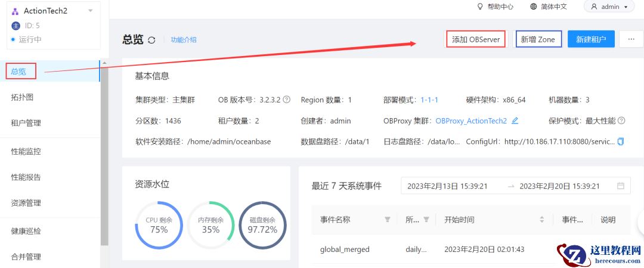Click the ConfigUrl http://10.186.17.110:8080 value
Image resolution: width=644 pixels, height=268 pixels.
tap(560, 141)
